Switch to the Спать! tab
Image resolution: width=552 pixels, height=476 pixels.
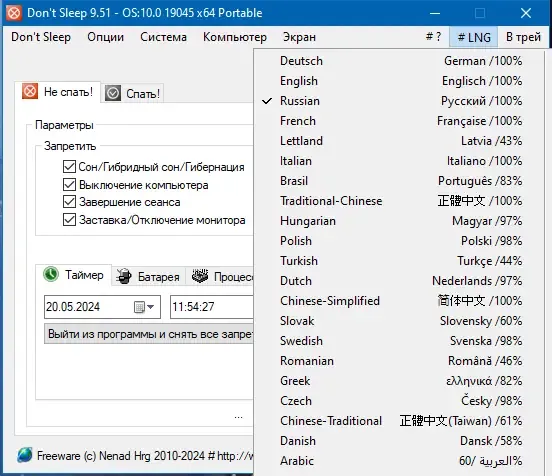click(x=133, y=94)
